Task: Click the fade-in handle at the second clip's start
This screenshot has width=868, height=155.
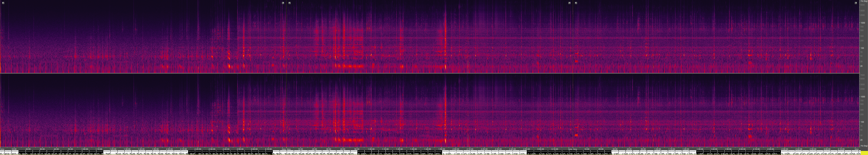Action: [x=290, y=3]
